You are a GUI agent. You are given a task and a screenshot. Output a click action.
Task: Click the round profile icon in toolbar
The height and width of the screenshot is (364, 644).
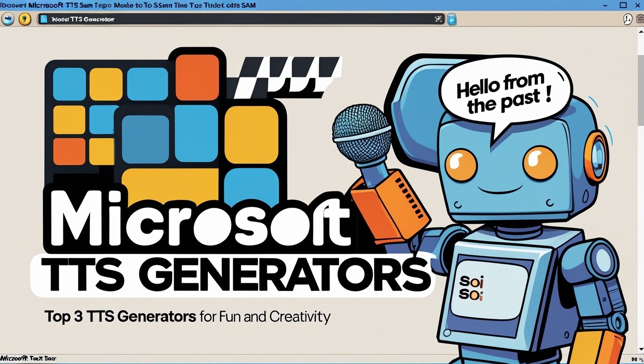pos(627,19)
